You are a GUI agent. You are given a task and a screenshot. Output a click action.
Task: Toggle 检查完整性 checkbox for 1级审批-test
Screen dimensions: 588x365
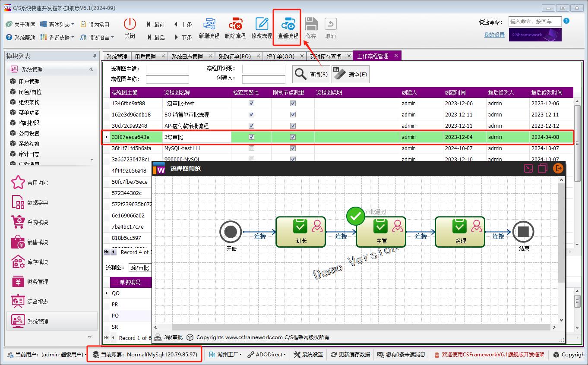coord(252,104)
